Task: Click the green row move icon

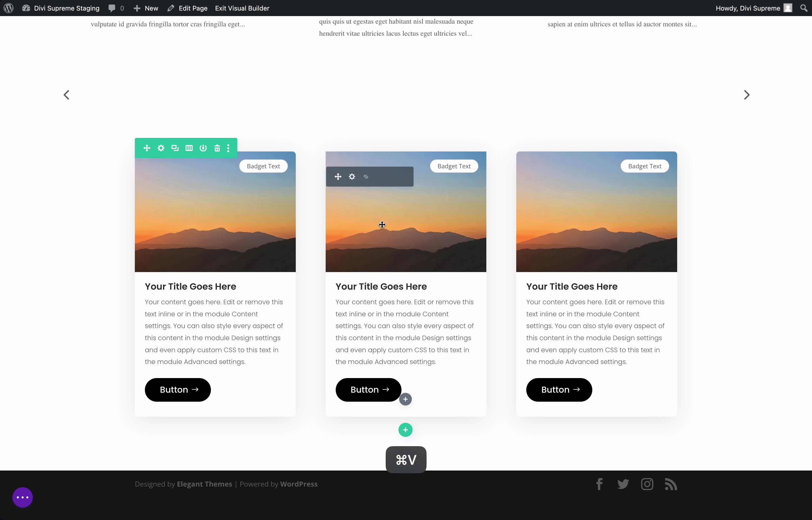Action: pyautogui.click(x=147, y=148)
